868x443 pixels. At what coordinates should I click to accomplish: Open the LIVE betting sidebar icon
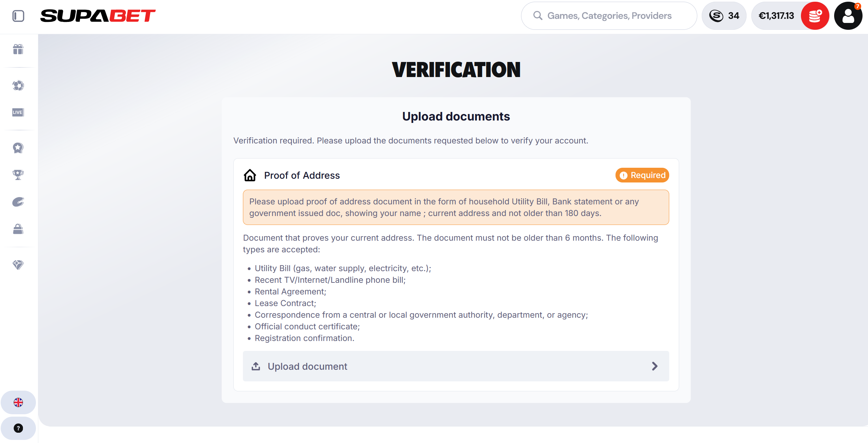coord(18,112)
